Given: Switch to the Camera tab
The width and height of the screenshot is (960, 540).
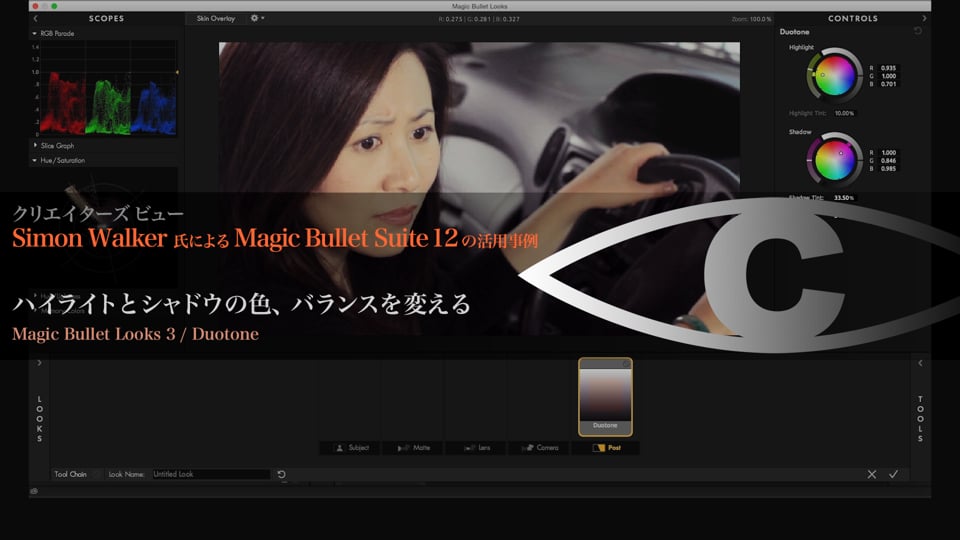Looking at the screenshot, I should [540, 448].
